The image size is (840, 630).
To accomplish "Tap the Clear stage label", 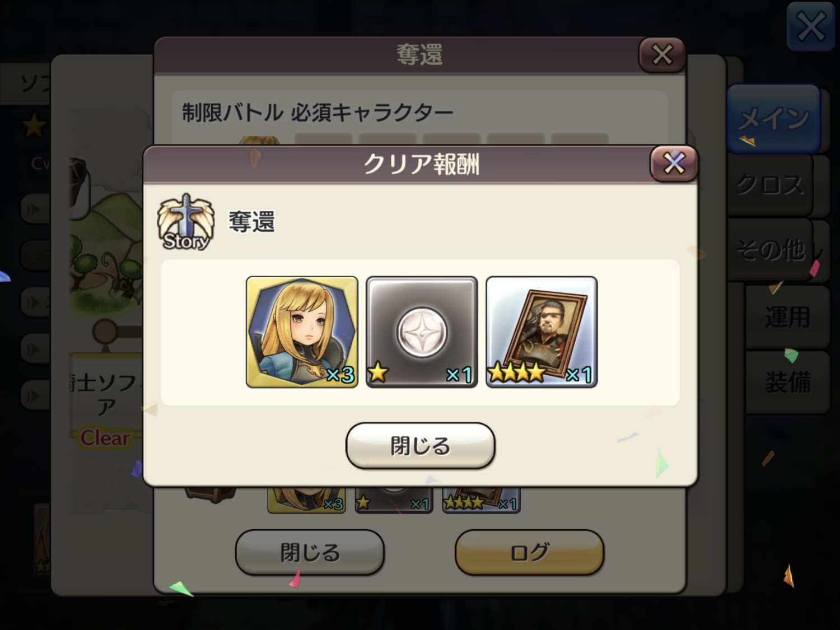I will point(105,438).
